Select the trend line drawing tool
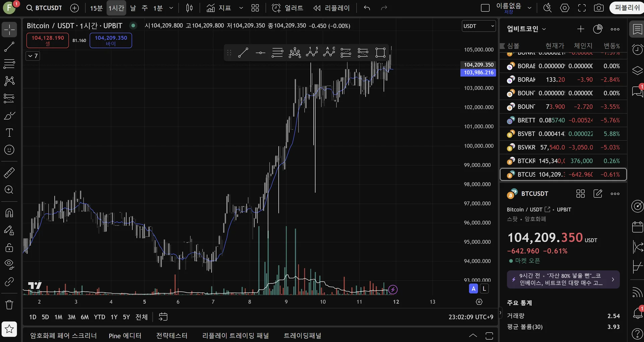This screenshot has width=644, height=342. coord(9,47)
